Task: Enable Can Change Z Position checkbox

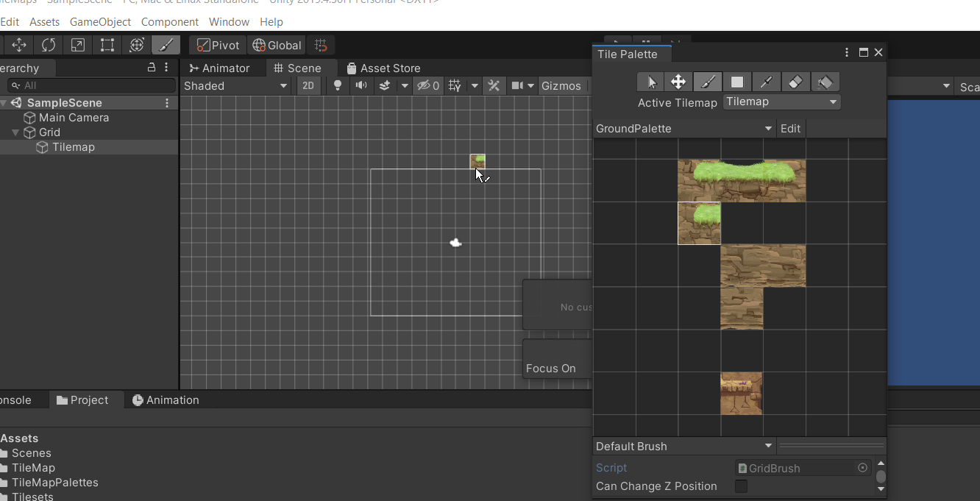Action: click(741, 486)
